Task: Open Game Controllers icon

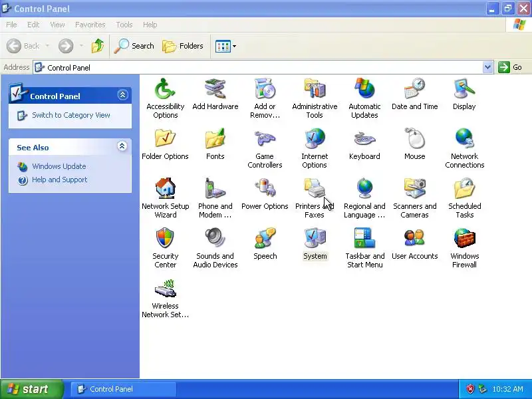Action: (x=265, y=148)
